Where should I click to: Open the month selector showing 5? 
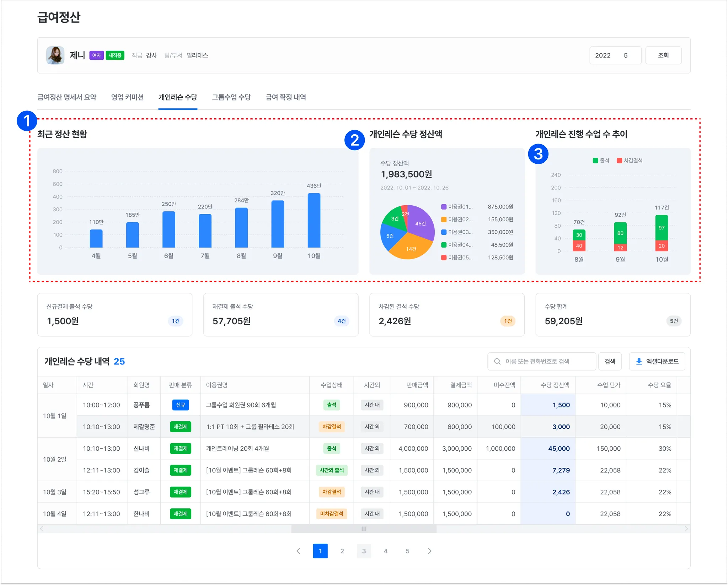pyautogui.click(x=626, y=55)
